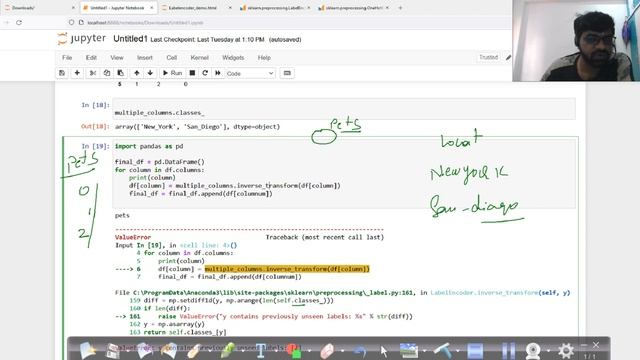Expand the arrow next to the webcam icon

tap(548, 351)
